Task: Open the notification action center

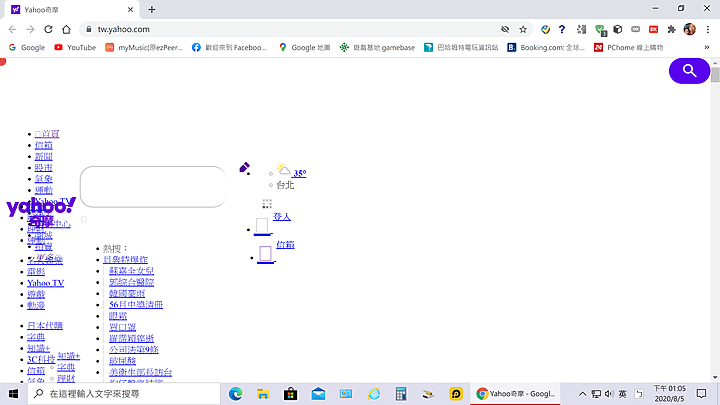Action: point(701,394)
